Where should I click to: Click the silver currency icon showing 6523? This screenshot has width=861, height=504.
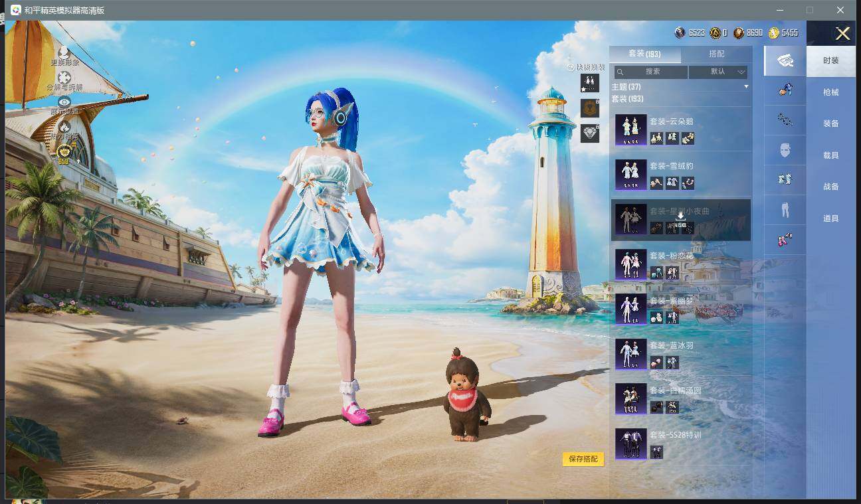coord(680,33)
